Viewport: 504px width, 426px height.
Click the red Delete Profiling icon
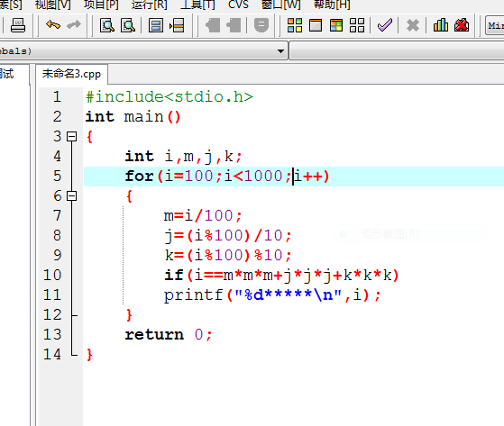[462, 25]
